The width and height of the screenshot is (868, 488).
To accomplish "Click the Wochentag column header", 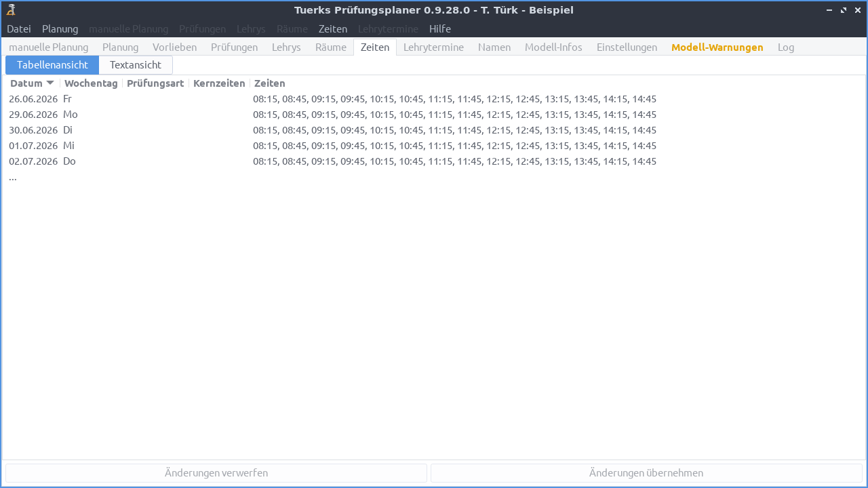I will coord(91,83).
